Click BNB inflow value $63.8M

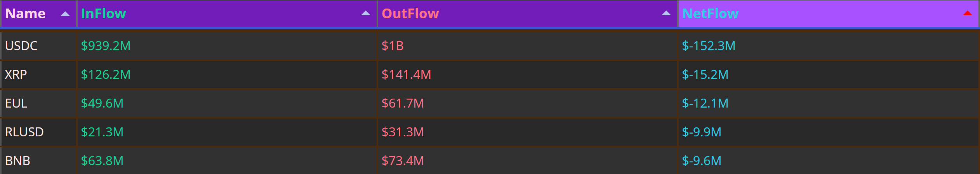102,161
